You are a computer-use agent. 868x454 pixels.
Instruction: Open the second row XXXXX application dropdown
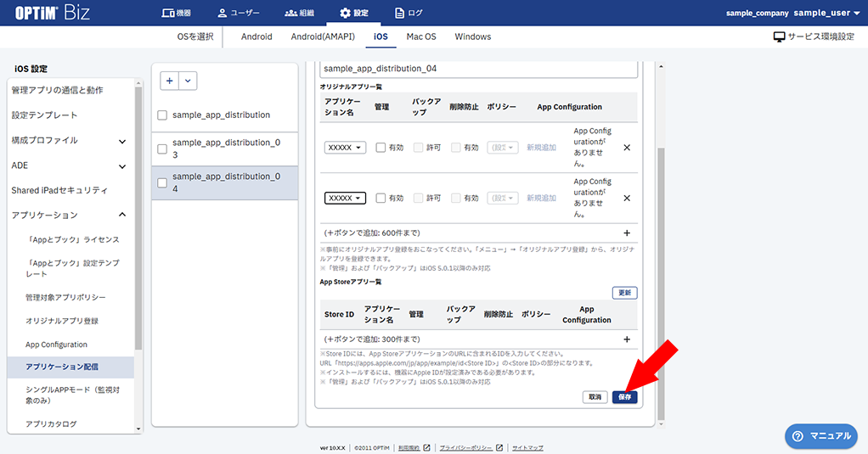[x=345, y=198]
